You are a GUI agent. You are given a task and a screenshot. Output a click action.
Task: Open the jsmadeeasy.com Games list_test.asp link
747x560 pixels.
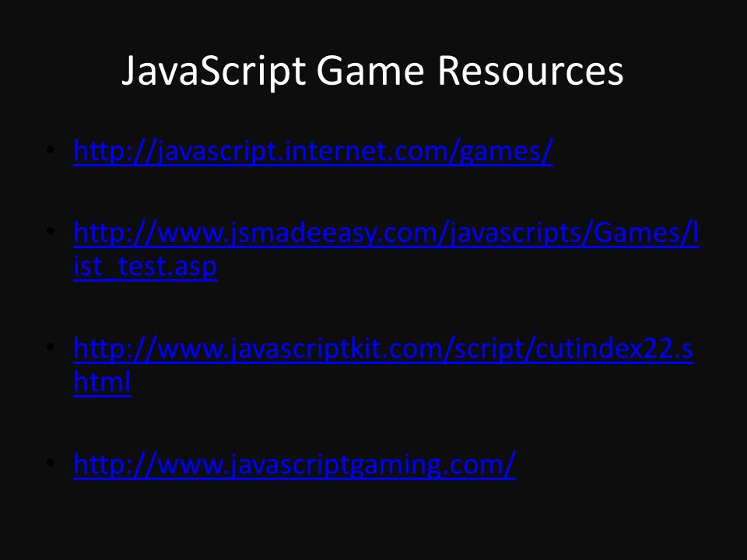point(386,250)
